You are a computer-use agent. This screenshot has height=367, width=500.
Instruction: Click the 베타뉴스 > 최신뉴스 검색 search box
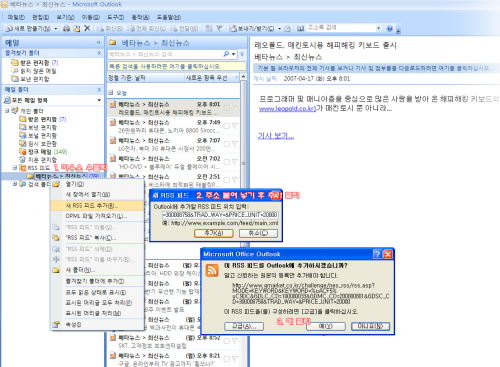coord(165,54)
